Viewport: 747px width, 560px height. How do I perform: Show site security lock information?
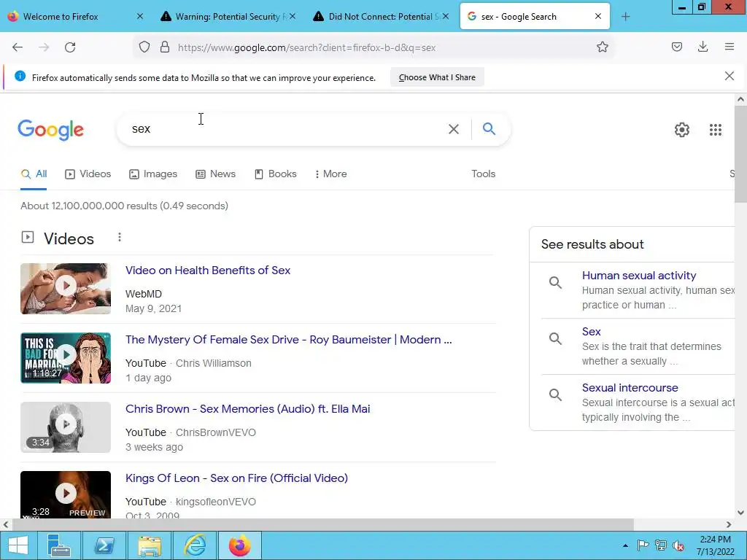[165, 47]
